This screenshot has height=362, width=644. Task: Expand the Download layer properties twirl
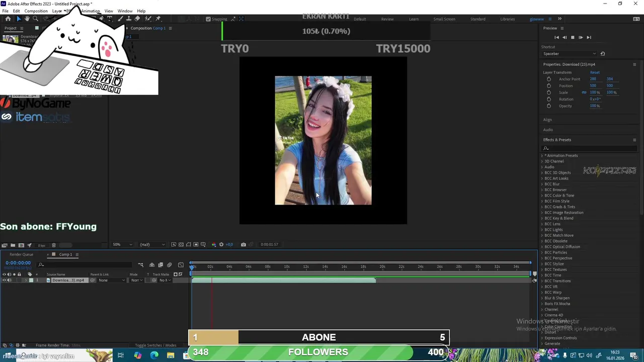[26, 280]
